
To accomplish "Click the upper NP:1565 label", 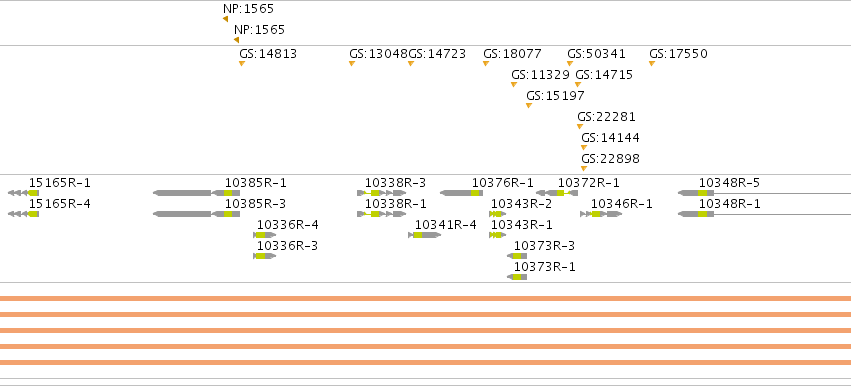I will 248,9.
